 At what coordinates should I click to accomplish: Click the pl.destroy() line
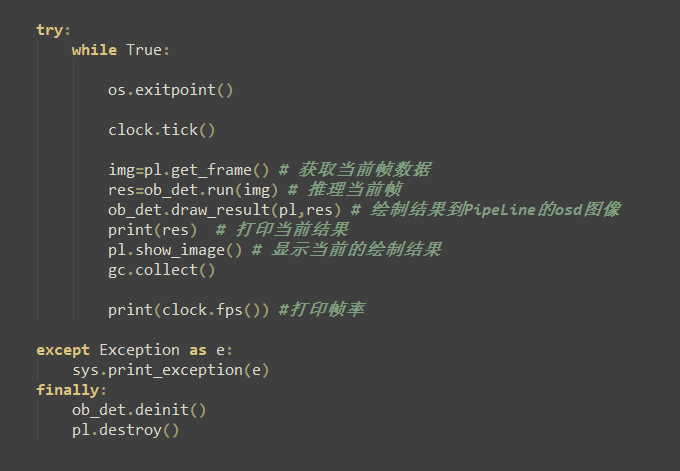tap(125, 430)
